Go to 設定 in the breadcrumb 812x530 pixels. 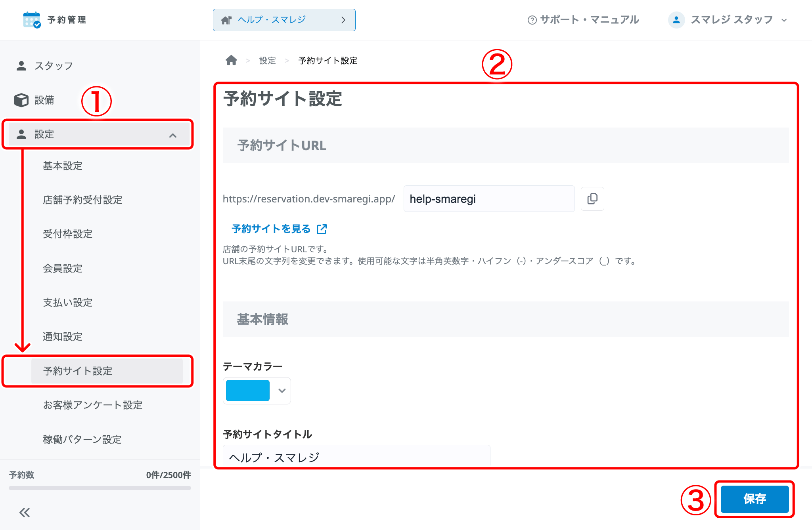pos(267,61)
